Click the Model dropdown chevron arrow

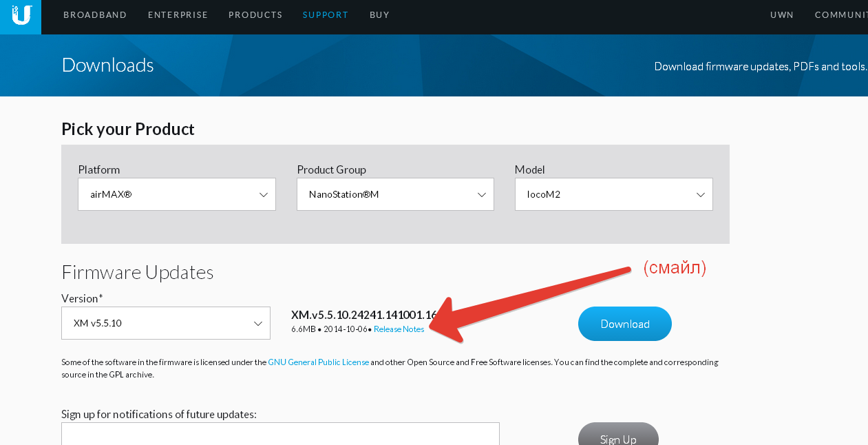coord(701,195)
